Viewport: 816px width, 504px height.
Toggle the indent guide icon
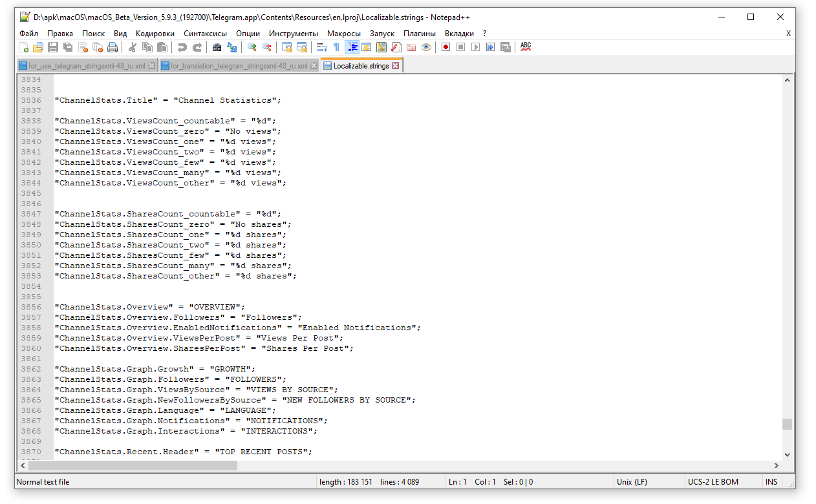click(352, 47)
